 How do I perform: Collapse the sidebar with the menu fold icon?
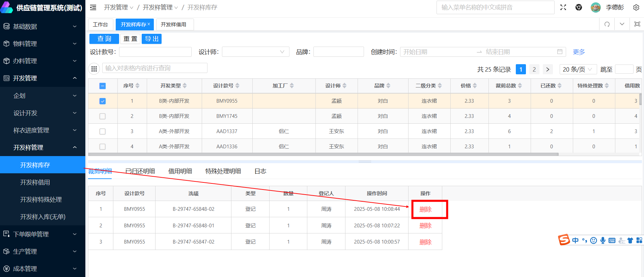pos(93,7)
